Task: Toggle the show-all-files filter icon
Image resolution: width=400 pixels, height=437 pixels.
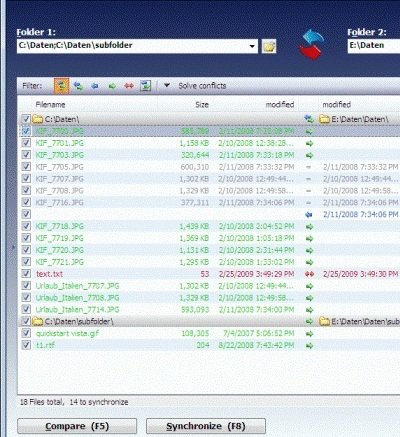Action: point(62,86)
